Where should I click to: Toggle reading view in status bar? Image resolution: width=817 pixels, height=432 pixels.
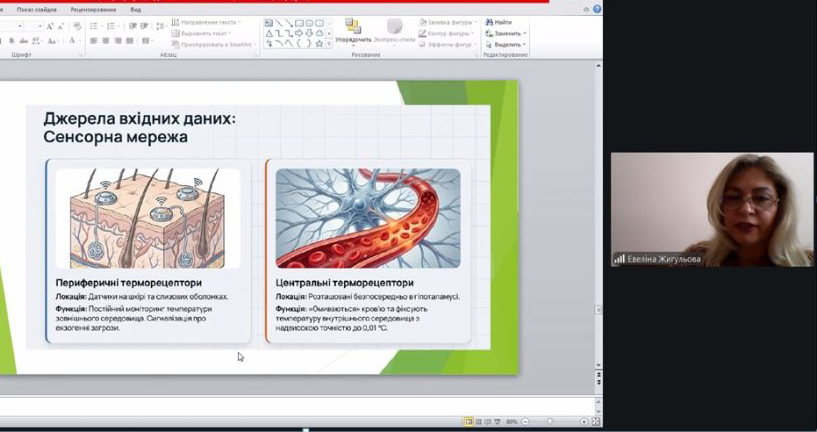[487, 421]
